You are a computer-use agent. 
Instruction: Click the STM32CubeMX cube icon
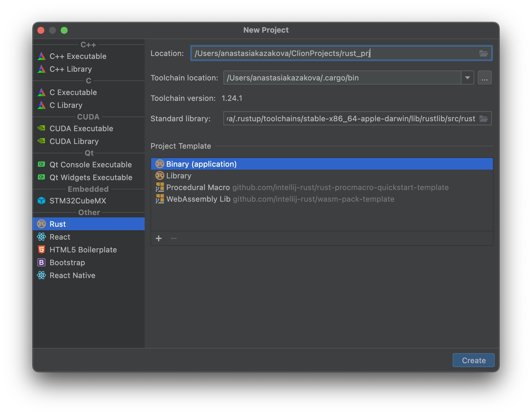click(x=41, y=201)
